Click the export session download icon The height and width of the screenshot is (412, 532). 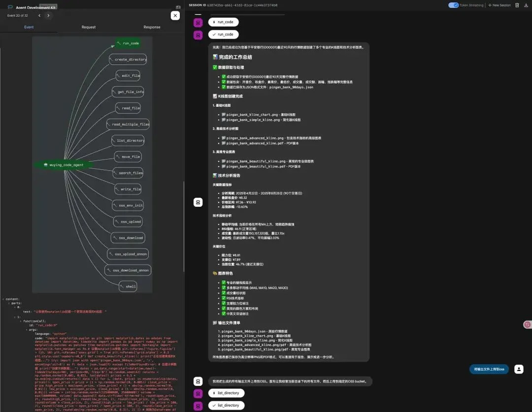coord(526,5)
